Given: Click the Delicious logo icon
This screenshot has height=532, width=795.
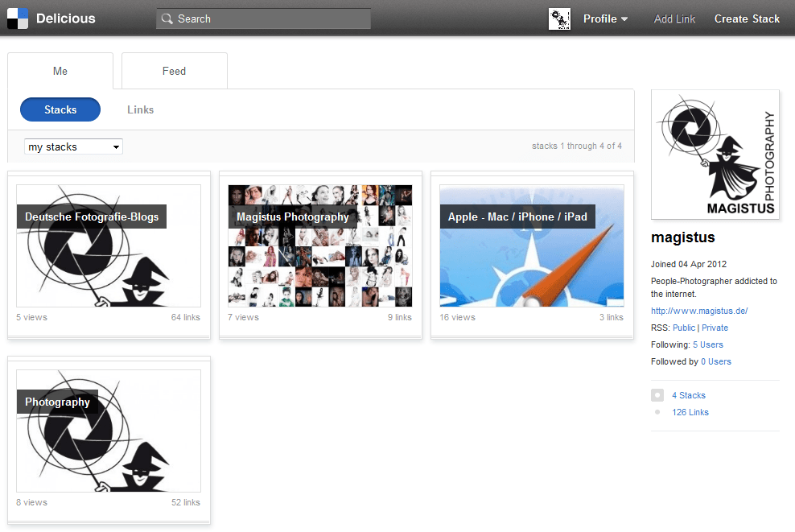Looking at the screenshot, I should (17, 18).
